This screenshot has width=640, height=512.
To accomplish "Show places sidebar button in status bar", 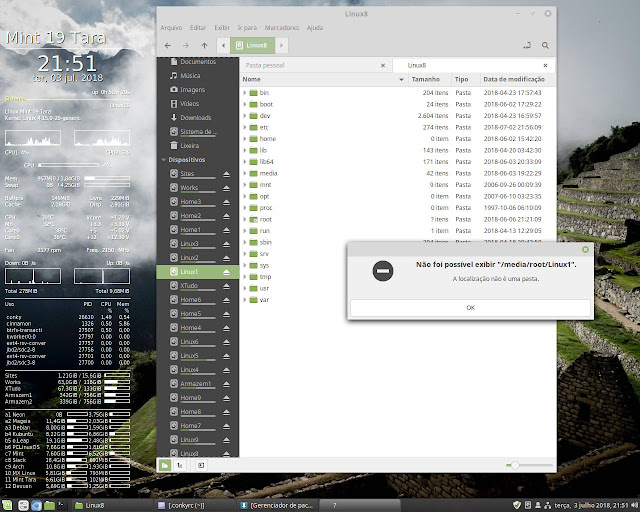I will (x=165, y=465).
